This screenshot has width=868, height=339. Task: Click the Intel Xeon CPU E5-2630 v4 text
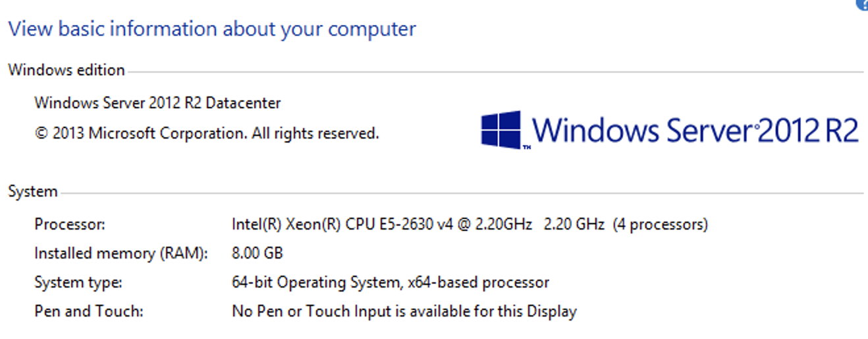coord(381,224)
